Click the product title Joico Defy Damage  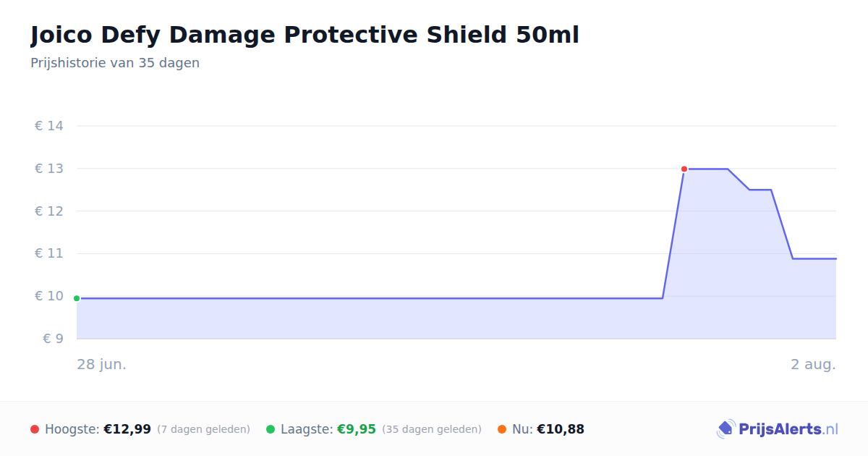305,35
